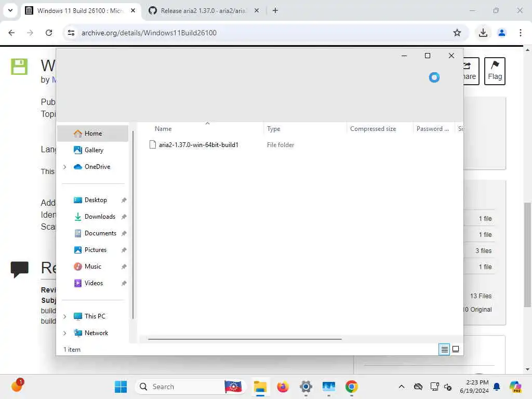
Task: Open File Explorer from taskbar
Action: tap(260, 387)
